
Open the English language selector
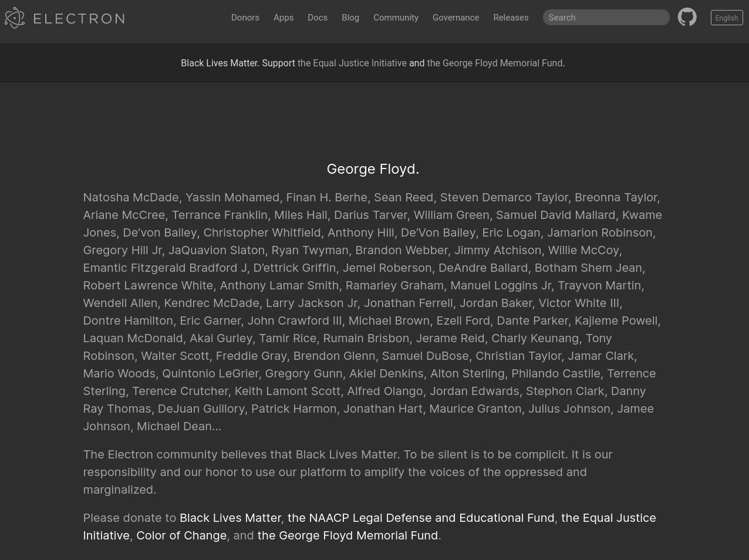[x=727, y=18]
